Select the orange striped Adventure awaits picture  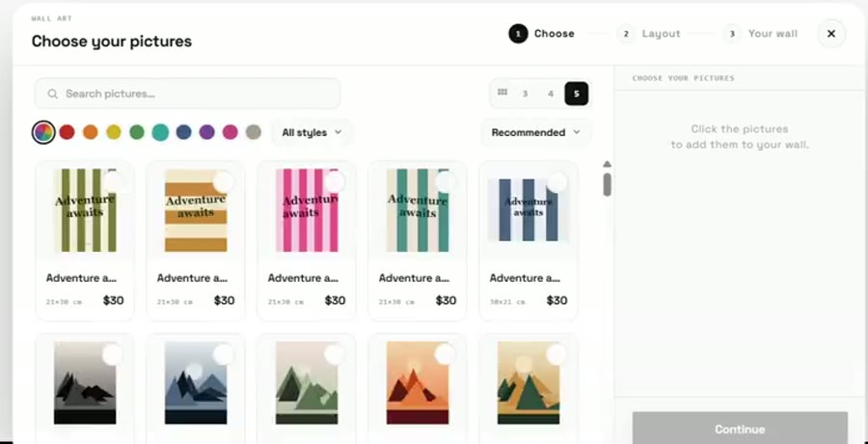tap(224, 181)
